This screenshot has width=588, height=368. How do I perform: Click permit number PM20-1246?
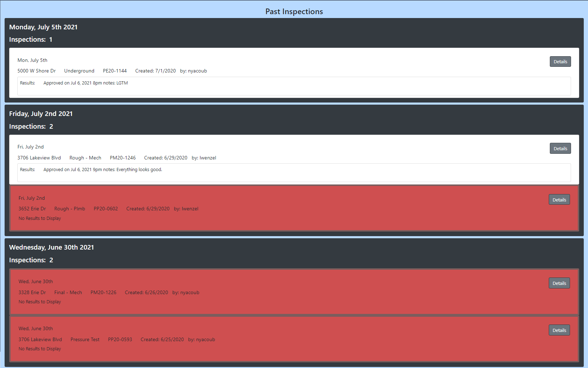(123, 158)
